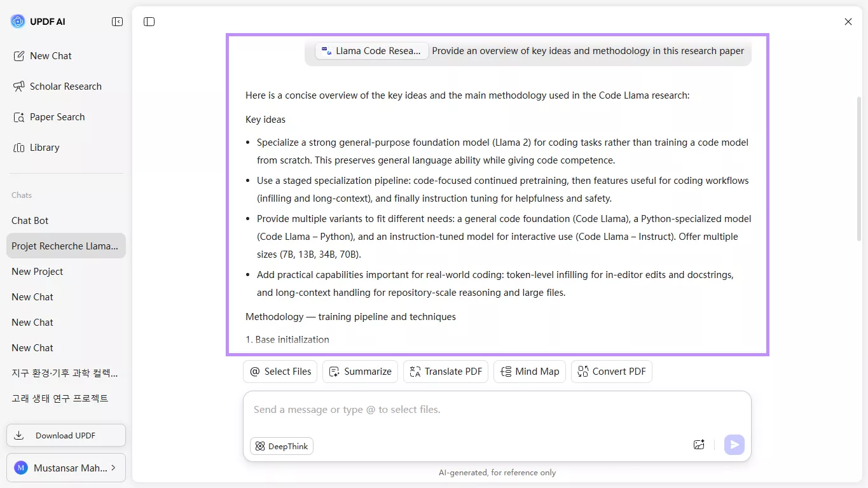
Task: Toggle the chat side panel icon beside the sidebar
Action: [x=149, y=22]
